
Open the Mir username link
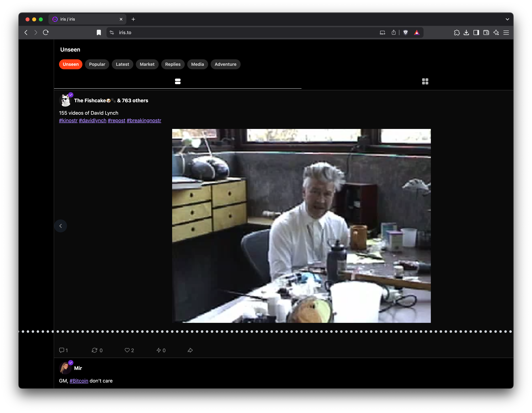point(78,368)
